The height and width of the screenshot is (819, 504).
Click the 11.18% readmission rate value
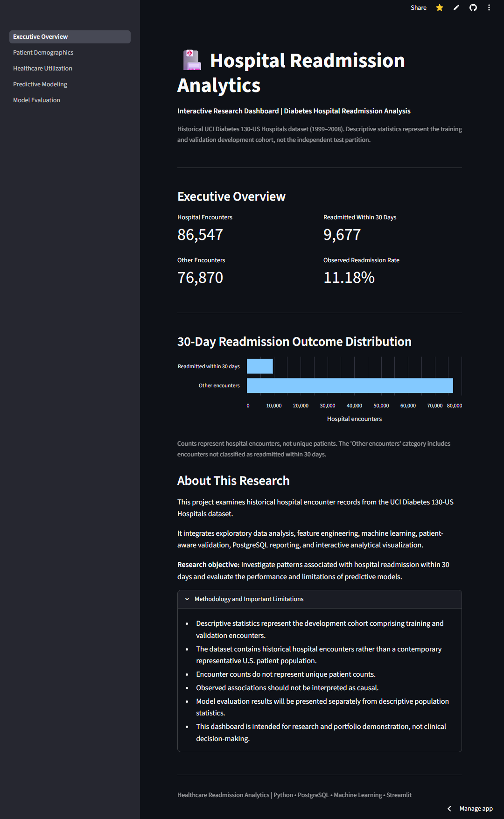pos(349,278)
